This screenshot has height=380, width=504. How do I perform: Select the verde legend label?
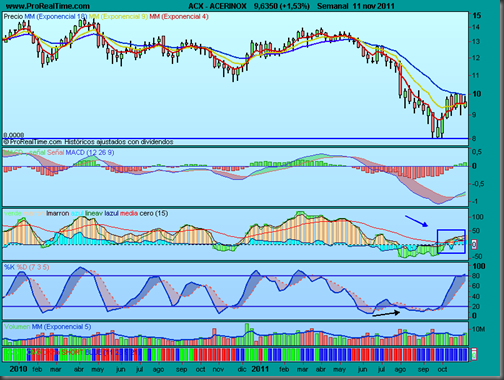pos(13,213)
